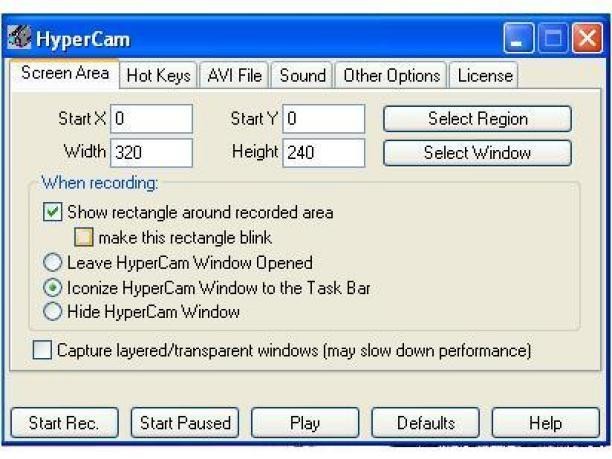
Task: Close the HyperCam window
Action: point(587,38)
